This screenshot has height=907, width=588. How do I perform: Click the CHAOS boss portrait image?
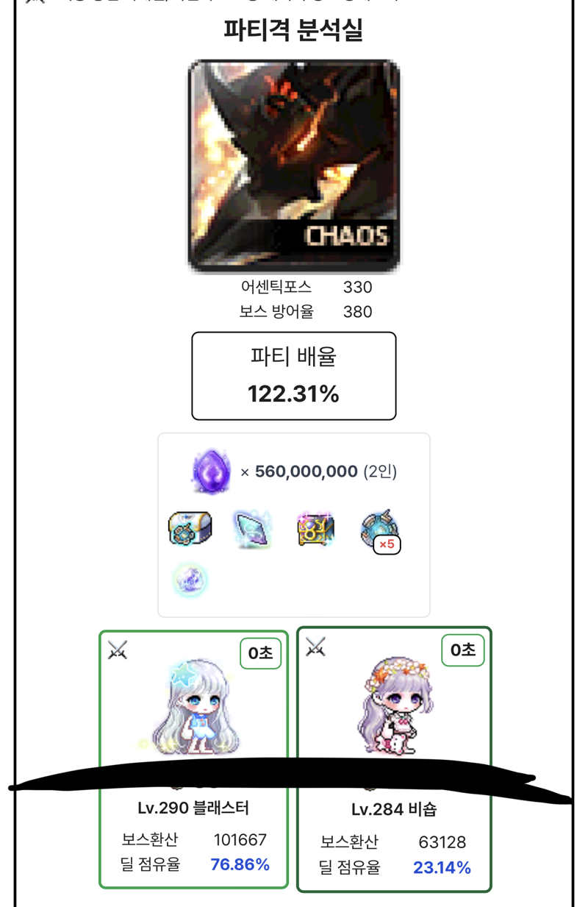point(294,166)
